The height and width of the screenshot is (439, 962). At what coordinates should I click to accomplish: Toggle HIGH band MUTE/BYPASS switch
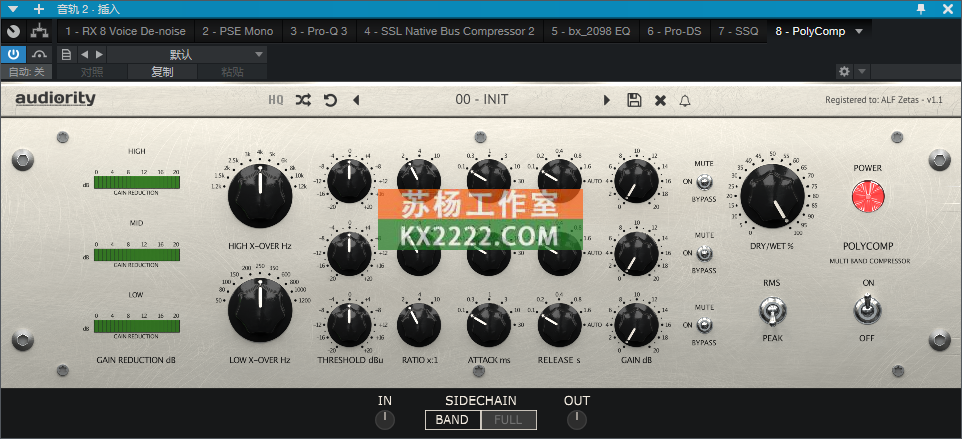(704, 181)
